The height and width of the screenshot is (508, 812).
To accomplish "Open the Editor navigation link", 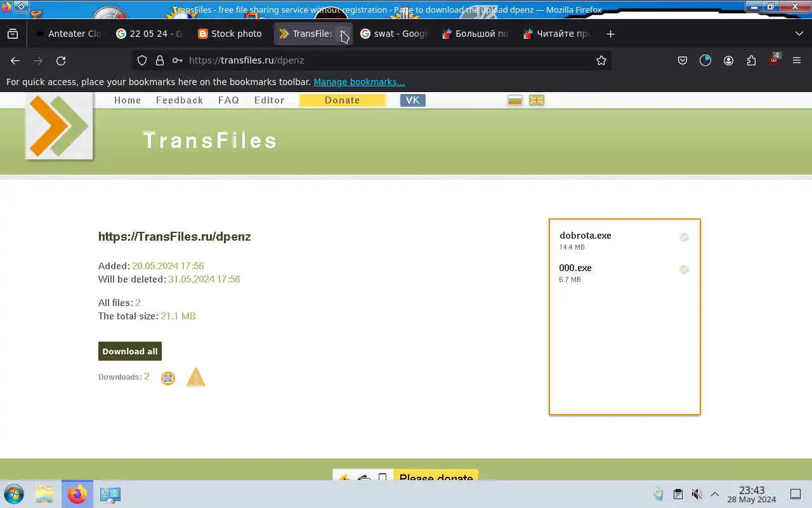I will tap(270, 100).
